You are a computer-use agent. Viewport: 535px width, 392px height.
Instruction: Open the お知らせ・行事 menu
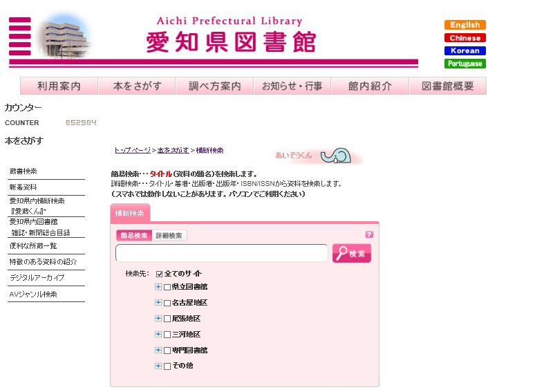292,86
